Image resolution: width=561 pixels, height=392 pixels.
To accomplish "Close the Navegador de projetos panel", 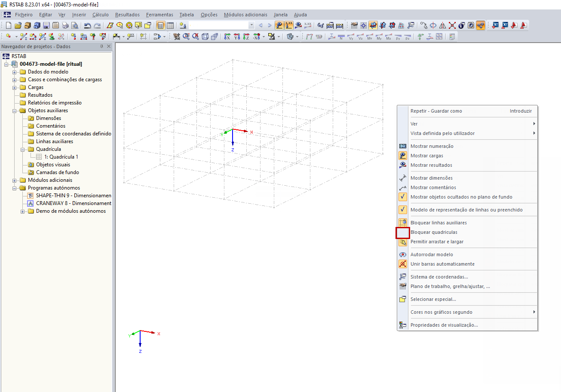I will [109, 46].
